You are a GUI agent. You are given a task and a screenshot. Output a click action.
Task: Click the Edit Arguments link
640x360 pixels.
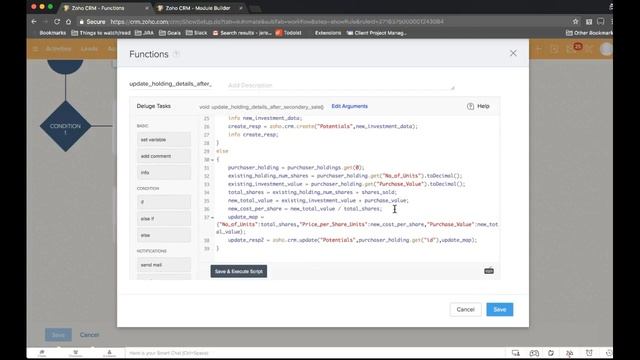pos(349,106)
